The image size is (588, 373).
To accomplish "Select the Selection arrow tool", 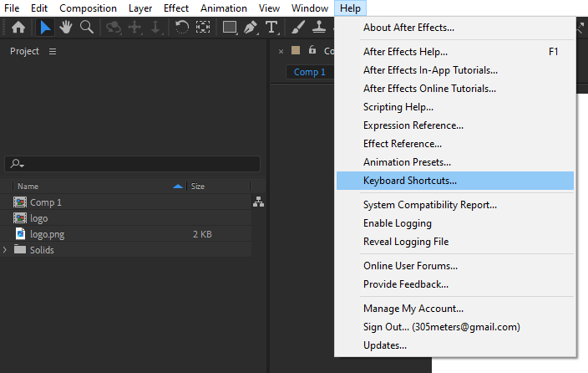I will [45, 28].
